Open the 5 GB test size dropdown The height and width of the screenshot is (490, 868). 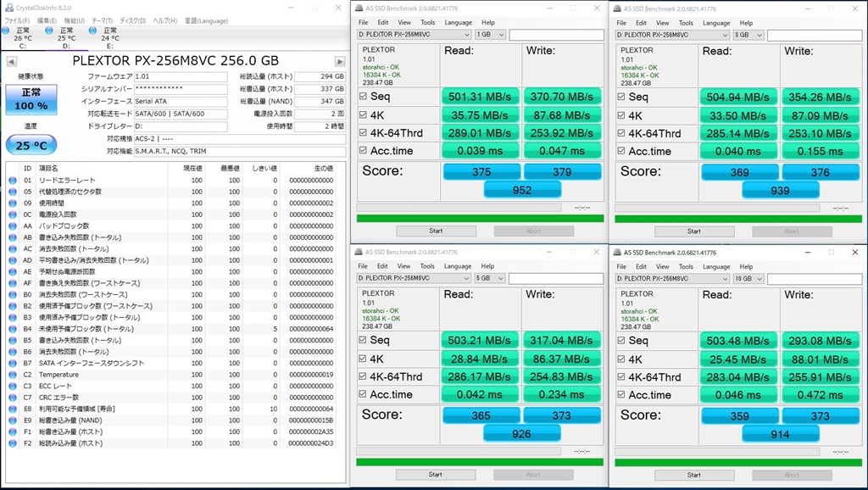(490, 278)
